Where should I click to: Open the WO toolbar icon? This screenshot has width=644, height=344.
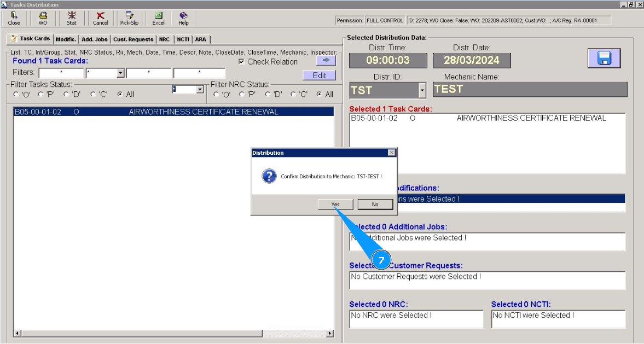pyautogui.click(x=43, y=19)
